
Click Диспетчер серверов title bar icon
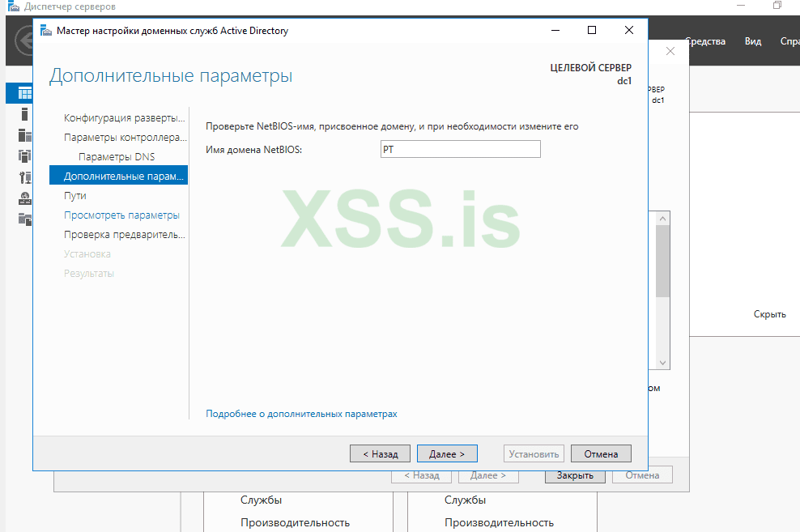14,6
